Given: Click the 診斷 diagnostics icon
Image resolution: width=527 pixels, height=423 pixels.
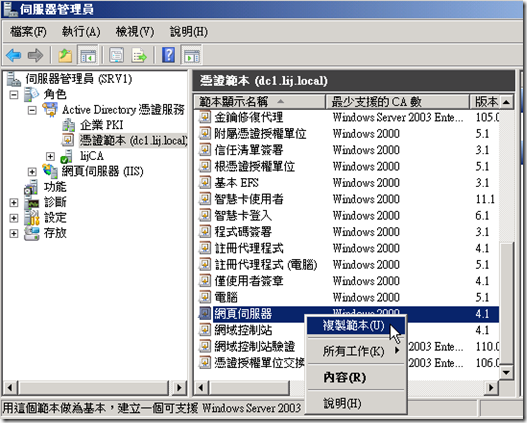Looking at the screenshot, I should click(x=32, y=203).
